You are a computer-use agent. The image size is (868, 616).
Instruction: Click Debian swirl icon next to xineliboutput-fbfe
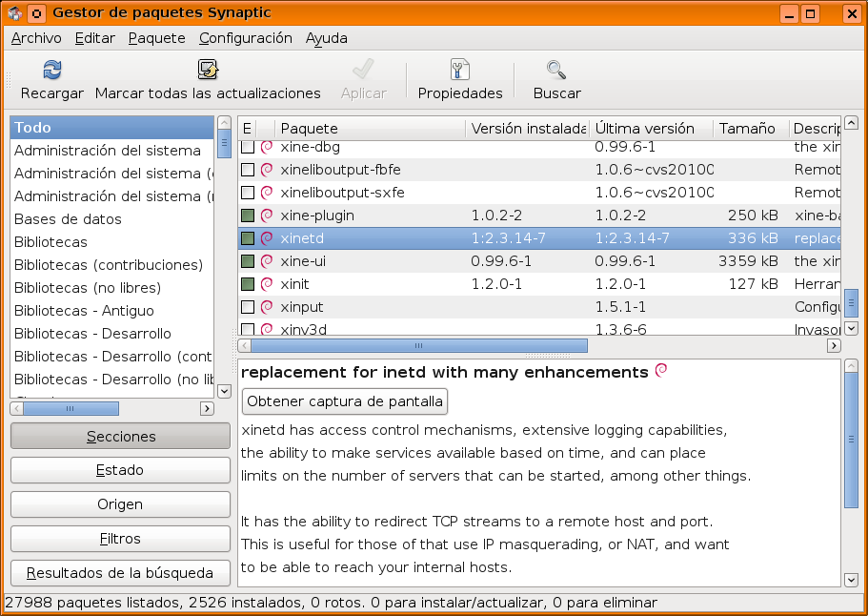(267, 170)
